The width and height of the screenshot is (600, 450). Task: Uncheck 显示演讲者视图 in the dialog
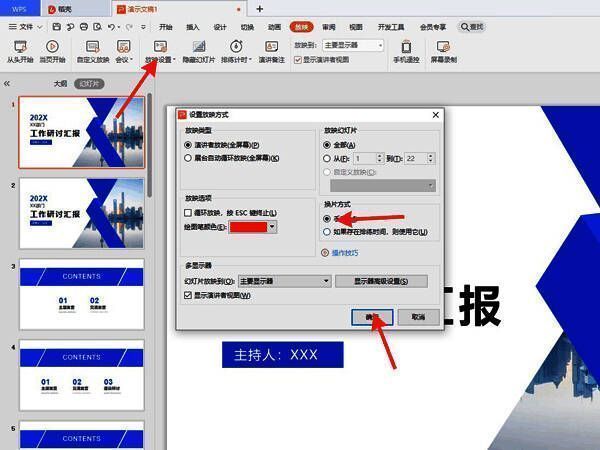pos(188,295)
